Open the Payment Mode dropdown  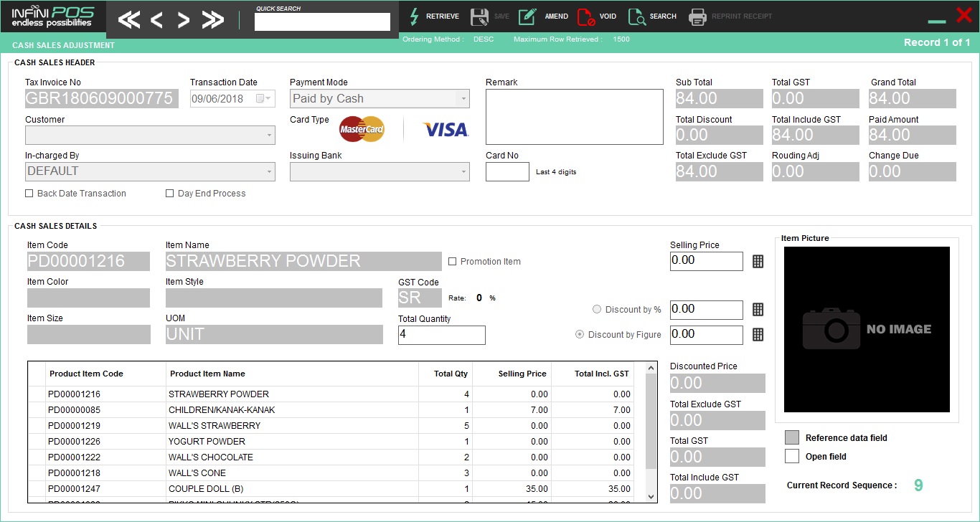click(x=463, y=99)
